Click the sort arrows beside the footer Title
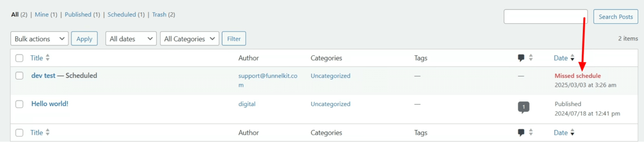 point(48,132)
